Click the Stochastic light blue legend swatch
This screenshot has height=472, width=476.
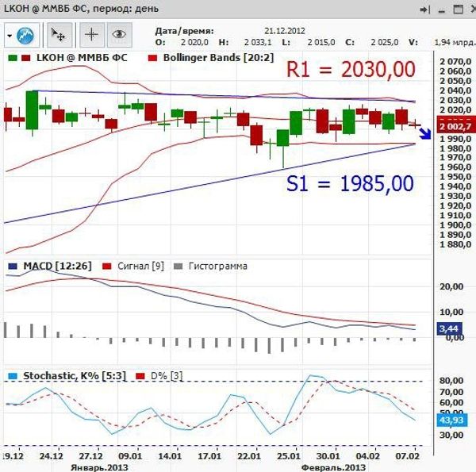pyautogui.click(x=13, y=376)
